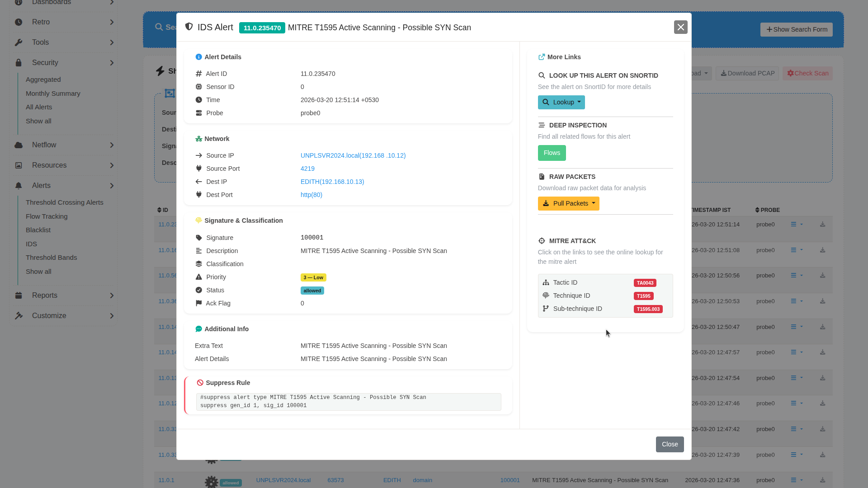Open source IP link UNPLSVR2024.local
This screenshot has height=488, width=868.
[x=353, y=155]
